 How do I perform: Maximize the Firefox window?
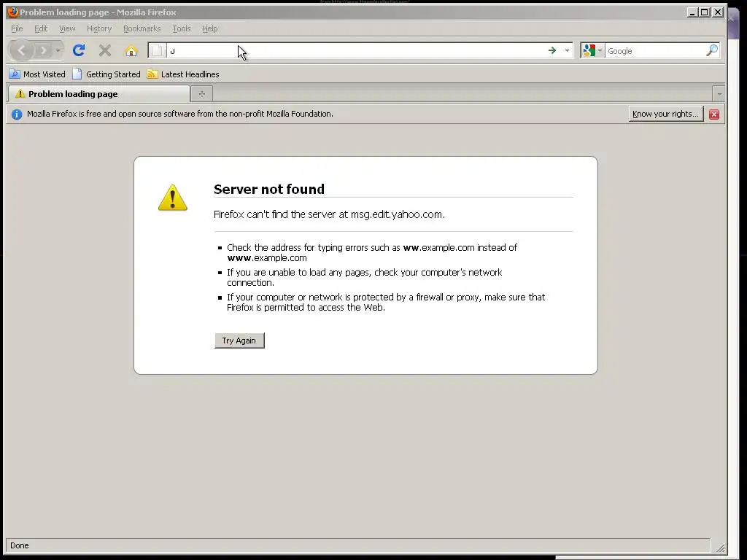705,12
